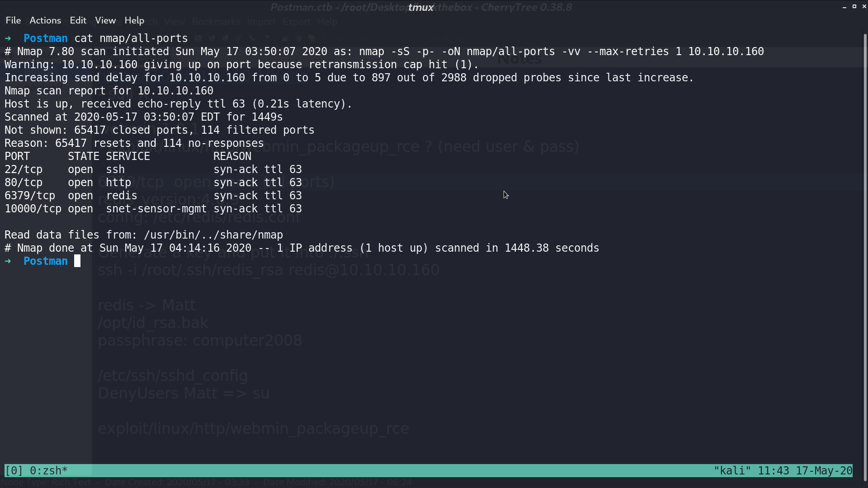Maximize the tmux terminal window
The image size is (868, 488).
click(x=854, y=7)
